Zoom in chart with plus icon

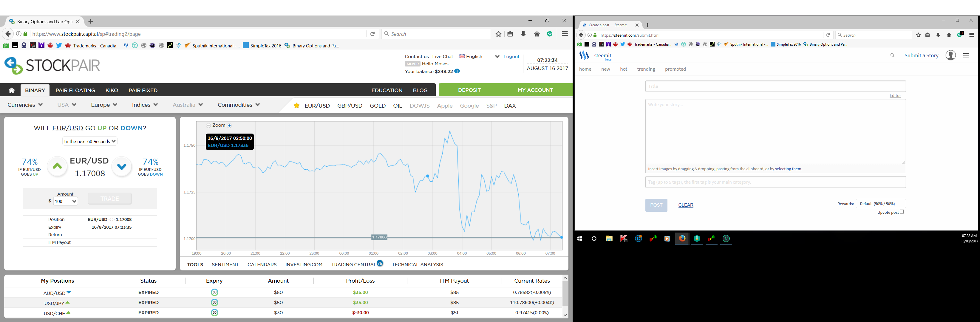pos(229,126)
